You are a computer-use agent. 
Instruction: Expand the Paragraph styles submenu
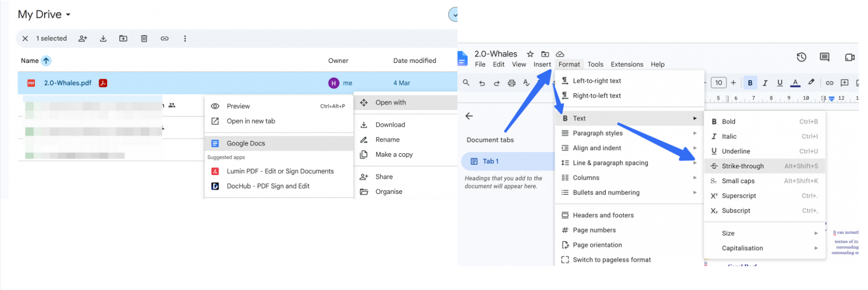630,133
